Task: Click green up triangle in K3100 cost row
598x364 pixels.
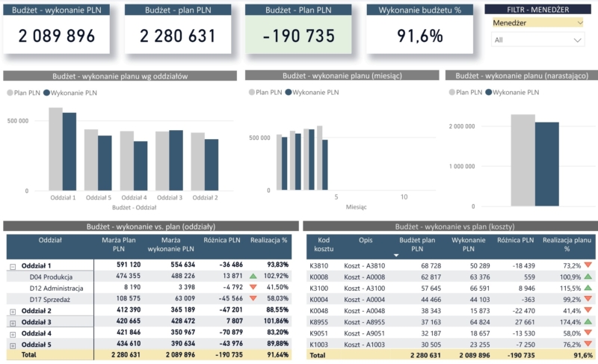Action: coord(587,288)
